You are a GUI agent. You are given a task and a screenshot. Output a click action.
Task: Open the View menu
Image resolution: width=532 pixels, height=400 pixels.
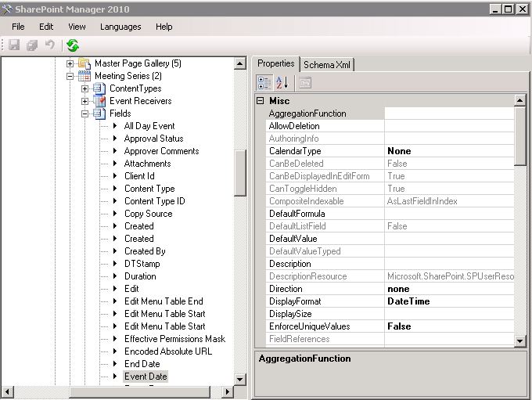tap(77, 27)
